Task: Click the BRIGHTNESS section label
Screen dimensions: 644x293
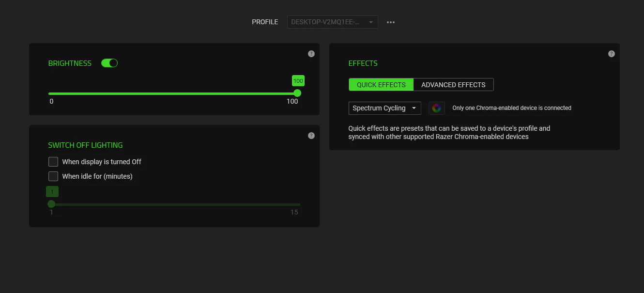Action: pos(70,63)
